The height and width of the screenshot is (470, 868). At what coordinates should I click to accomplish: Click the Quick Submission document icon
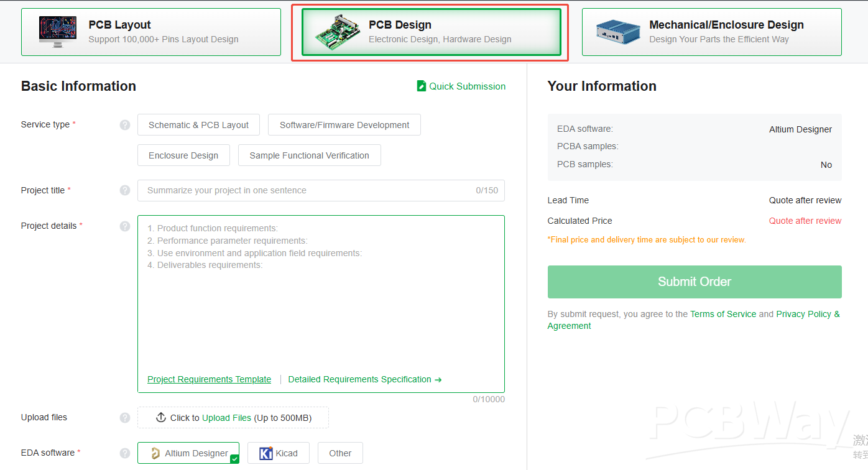point(422,86)
